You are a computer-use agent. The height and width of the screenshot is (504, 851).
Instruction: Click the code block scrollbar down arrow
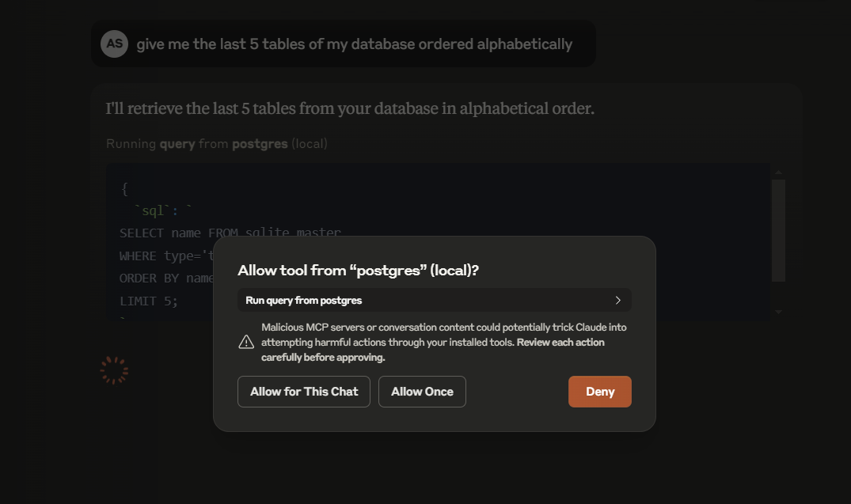tap(778, 312)
